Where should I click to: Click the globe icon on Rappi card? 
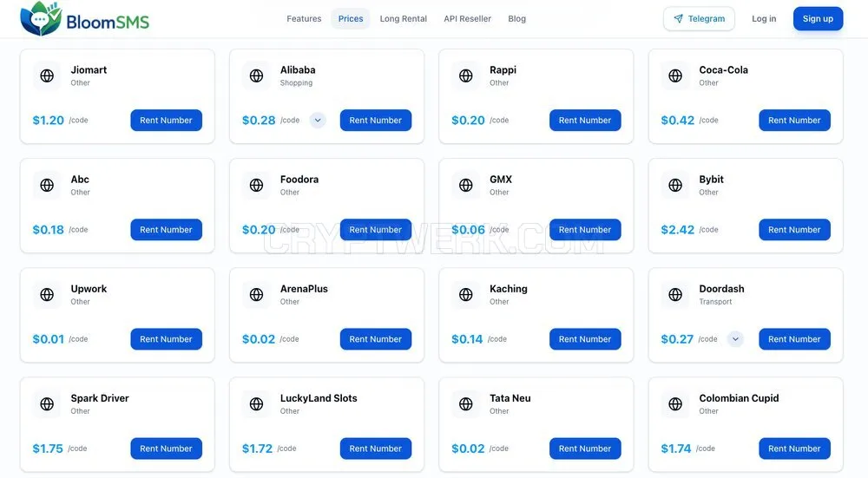(466, 75)
